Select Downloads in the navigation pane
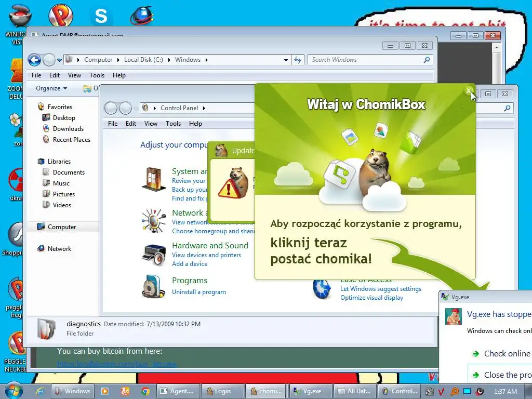The image size is (532, 399). [68, 129]
